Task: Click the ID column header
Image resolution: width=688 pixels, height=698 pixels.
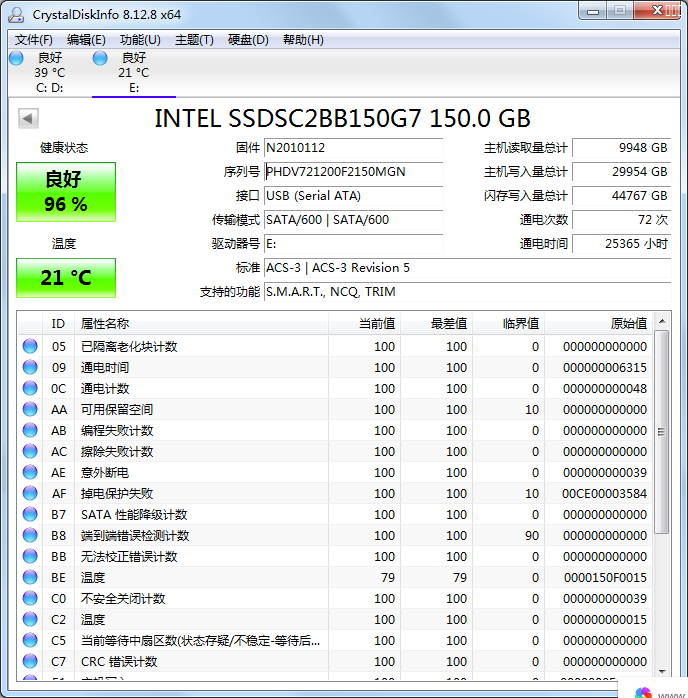Action: pyautogui.click(x=58, y=324)
